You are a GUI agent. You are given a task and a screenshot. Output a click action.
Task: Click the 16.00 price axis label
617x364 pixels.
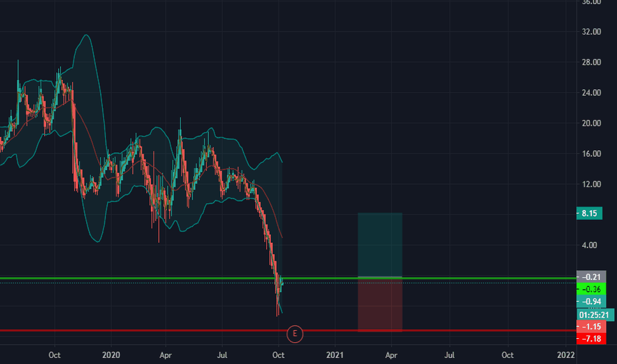[x=591, y=154]
